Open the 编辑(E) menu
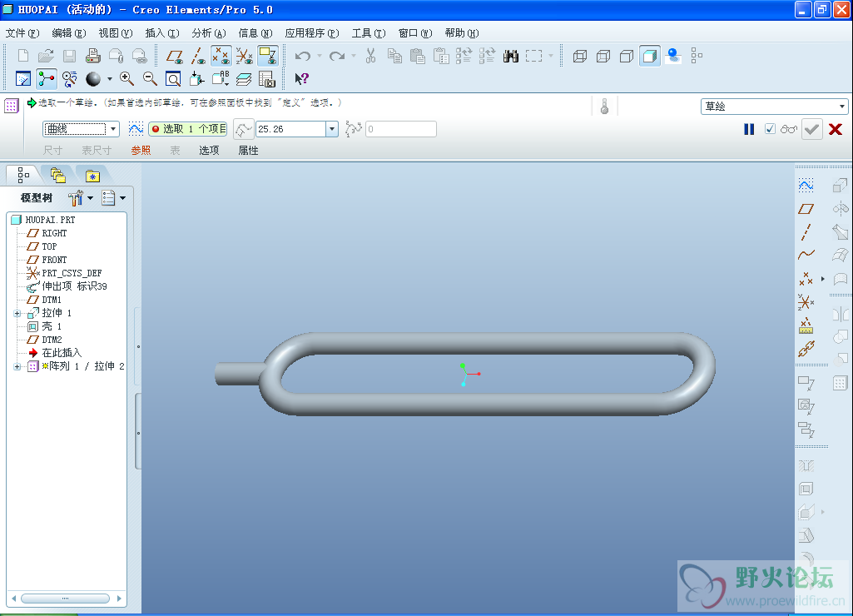This screenshot has width=853, height=616. 69,33
